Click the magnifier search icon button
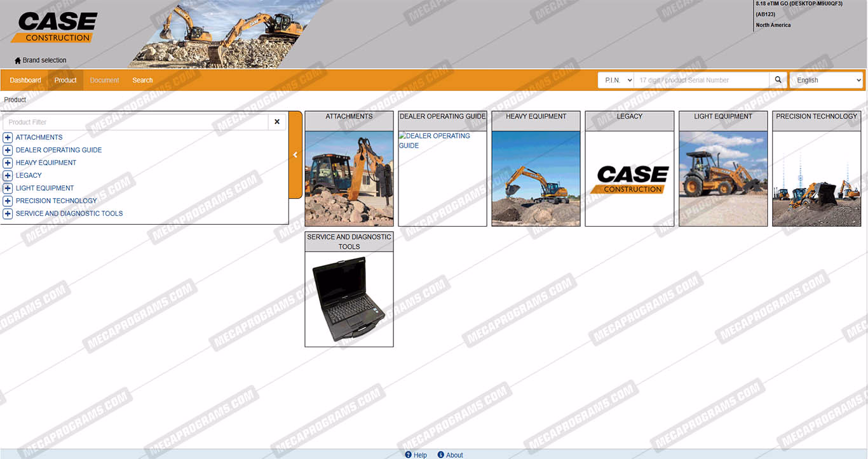868x459 pixels. click(x=778, y=80)
